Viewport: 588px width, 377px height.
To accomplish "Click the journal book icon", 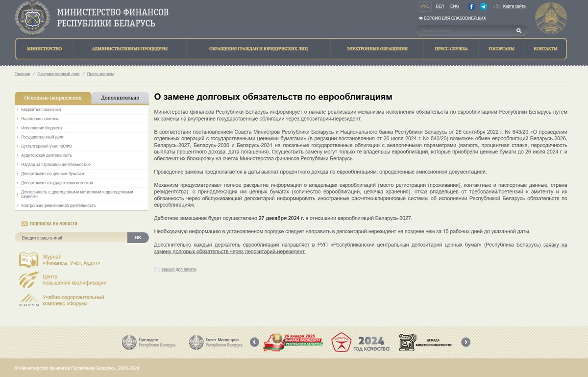I will [x=29, y=260].
